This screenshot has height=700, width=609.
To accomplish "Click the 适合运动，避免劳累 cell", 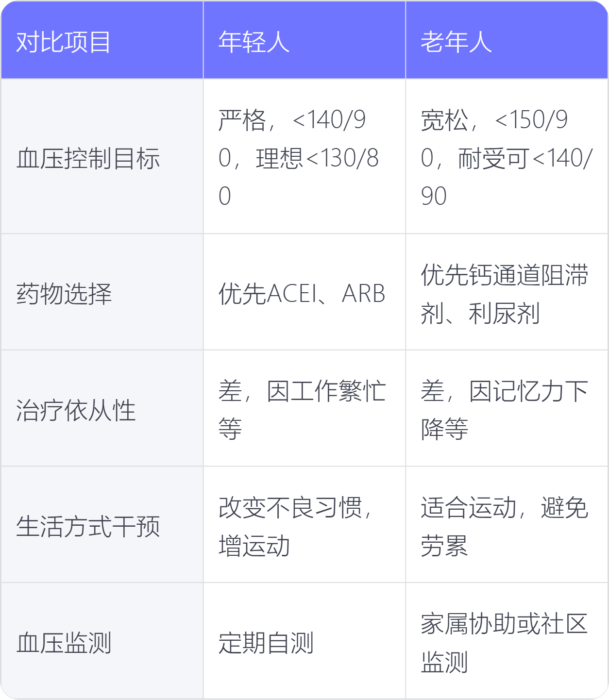I will click(x=507, y=525).
